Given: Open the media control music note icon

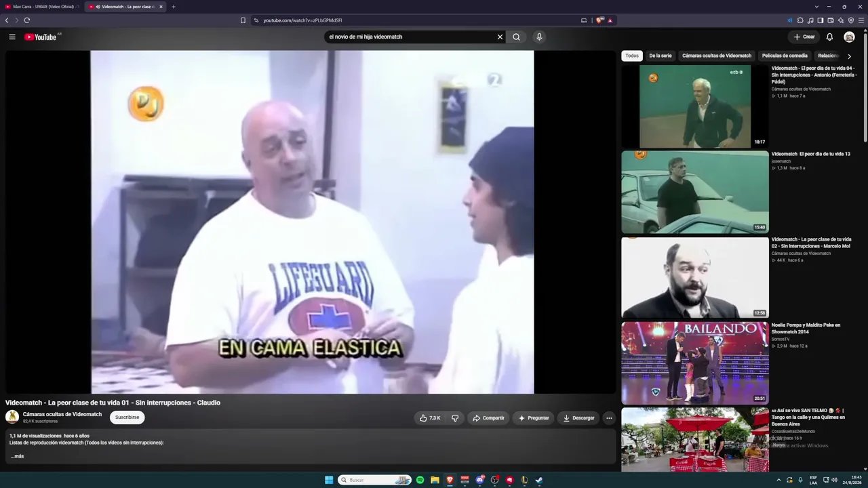Looking at the screenshot, I should 810,20.
